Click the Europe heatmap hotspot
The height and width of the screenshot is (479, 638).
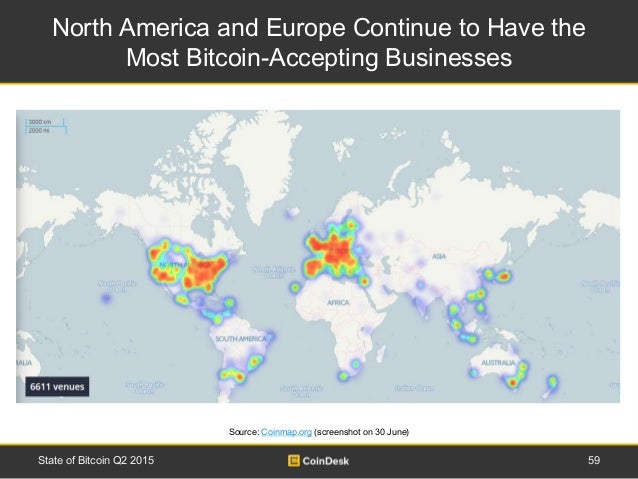pos(334,252)
